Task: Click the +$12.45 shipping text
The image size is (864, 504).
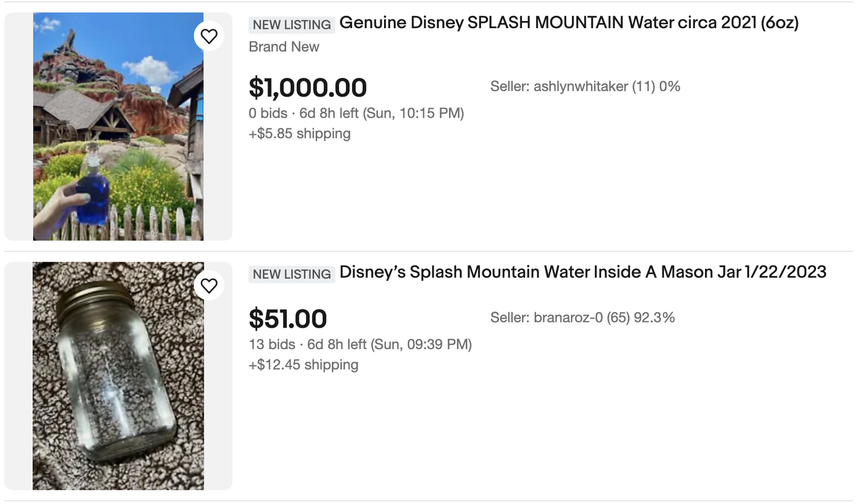Action: 303,364
